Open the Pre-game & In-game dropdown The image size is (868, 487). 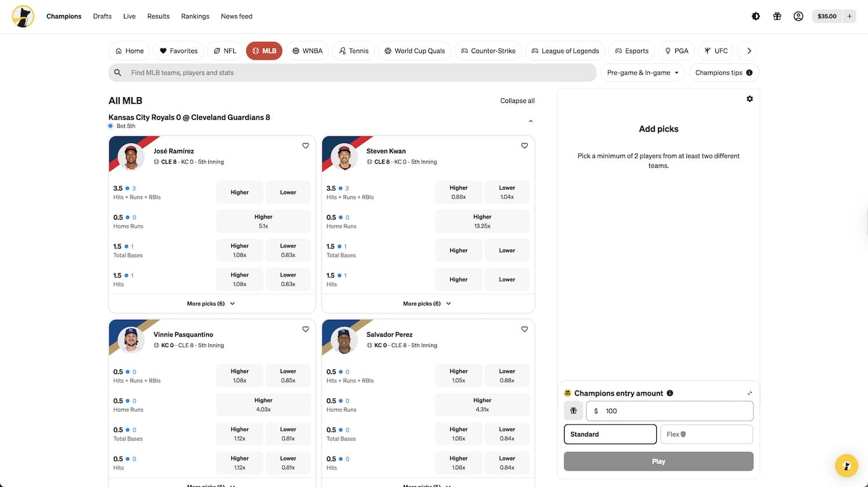click(x=642, y=73)
